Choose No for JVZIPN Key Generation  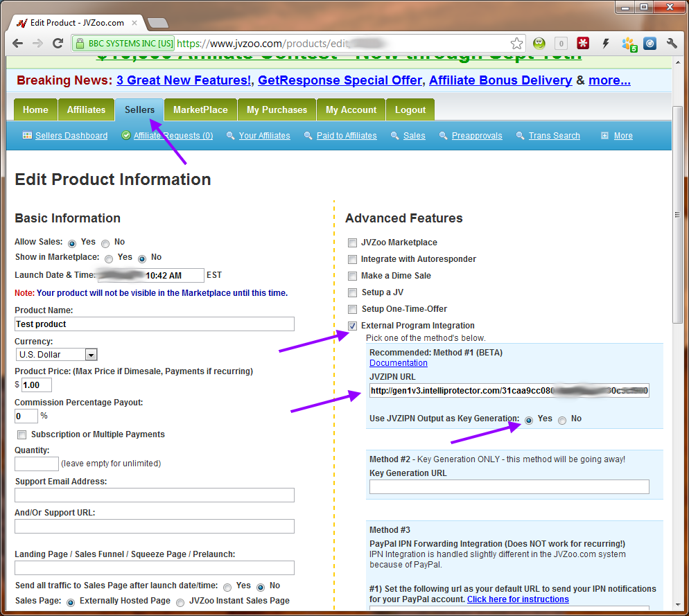[562, 421]
